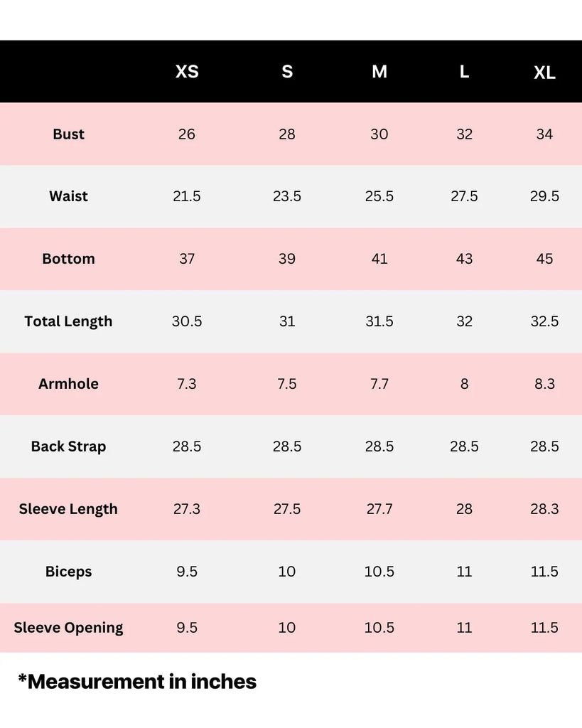Click the Measurement in inches note

tap(137, 682)
